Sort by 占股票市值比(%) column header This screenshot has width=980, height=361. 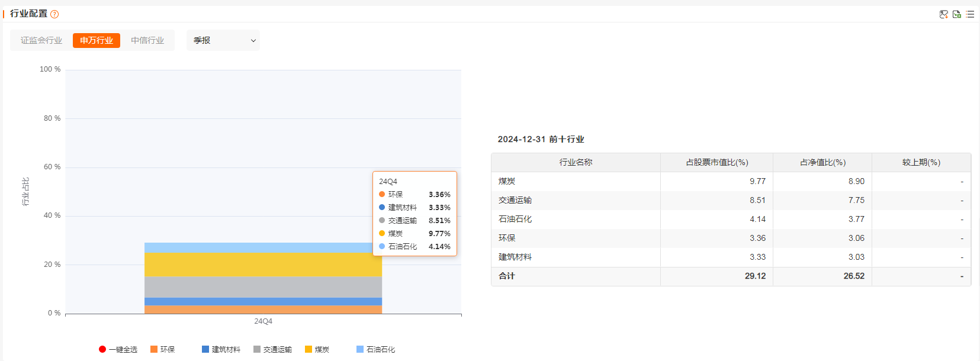(716, 162)
